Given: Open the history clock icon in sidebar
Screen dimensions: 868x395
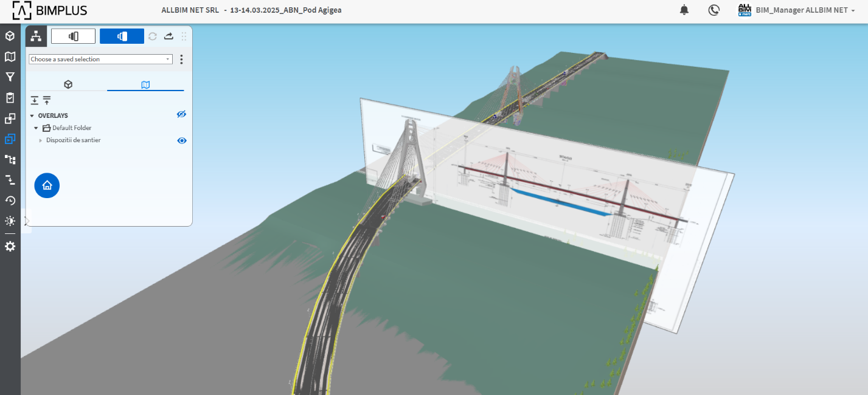Looking at the screenshot, I should click(x=10, y=201).
